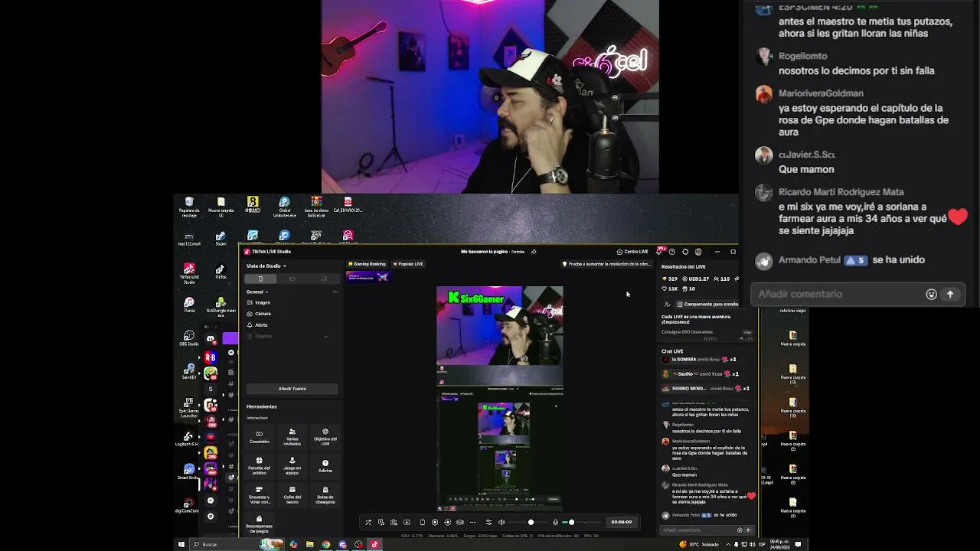Open the audio mixer settings icon

(488, 522)
